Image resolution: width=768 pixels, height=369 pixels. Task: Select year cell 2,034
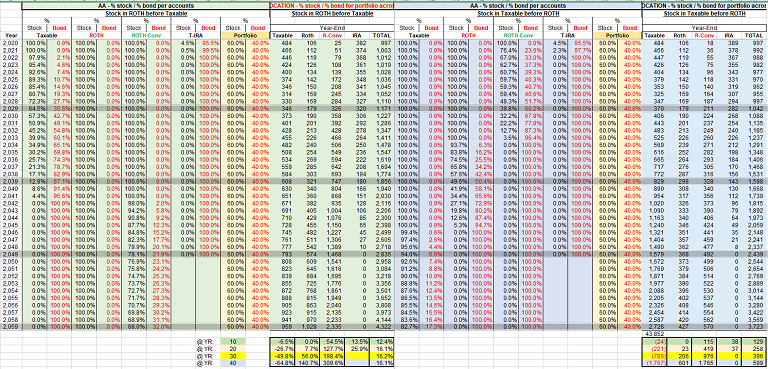coord(11,145)
